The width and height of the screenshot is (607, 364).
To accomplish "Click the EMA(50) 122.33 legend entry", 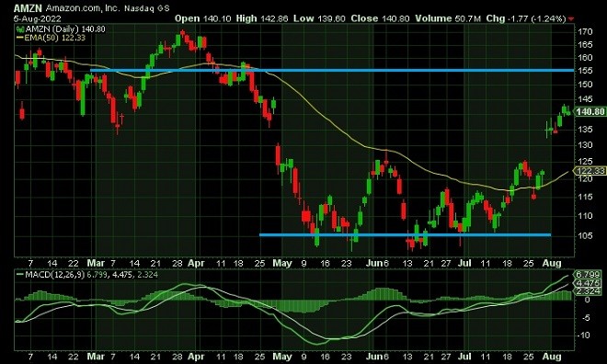I will [54, 38].
